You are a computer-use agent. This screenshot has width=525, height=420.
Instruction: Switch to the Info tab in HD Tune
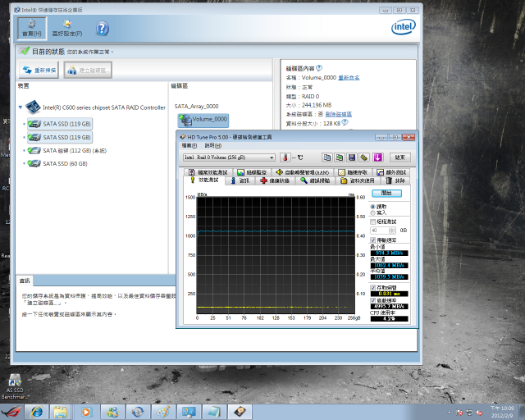pos(240,180)
